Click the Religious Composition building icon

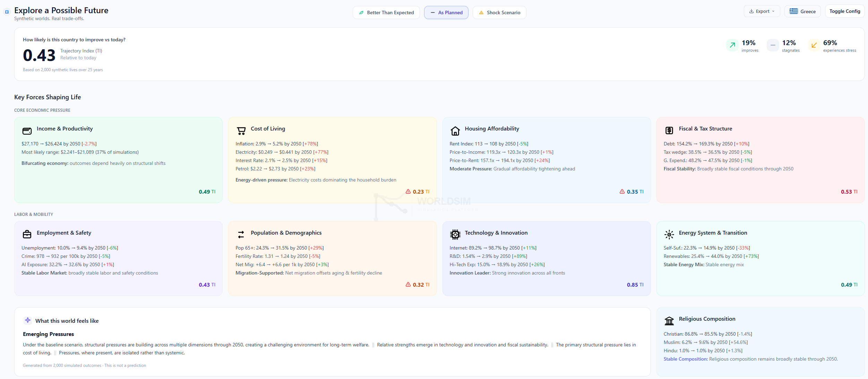pyautogui.click(x=669, y=321)
